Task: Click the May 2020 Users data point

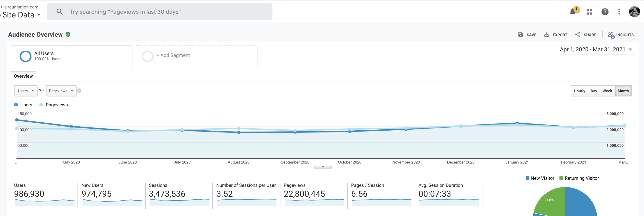Action: pos(71,126)
